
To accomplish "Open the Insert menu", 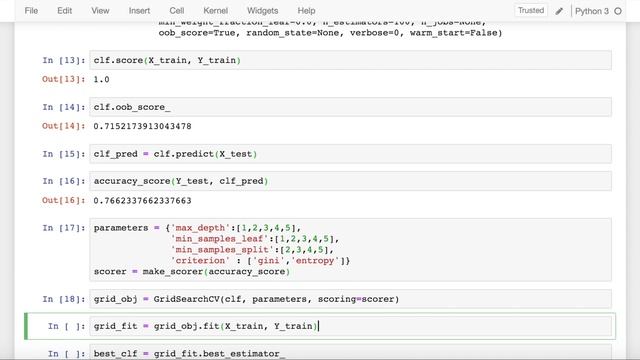I will [x=139, y=11].
